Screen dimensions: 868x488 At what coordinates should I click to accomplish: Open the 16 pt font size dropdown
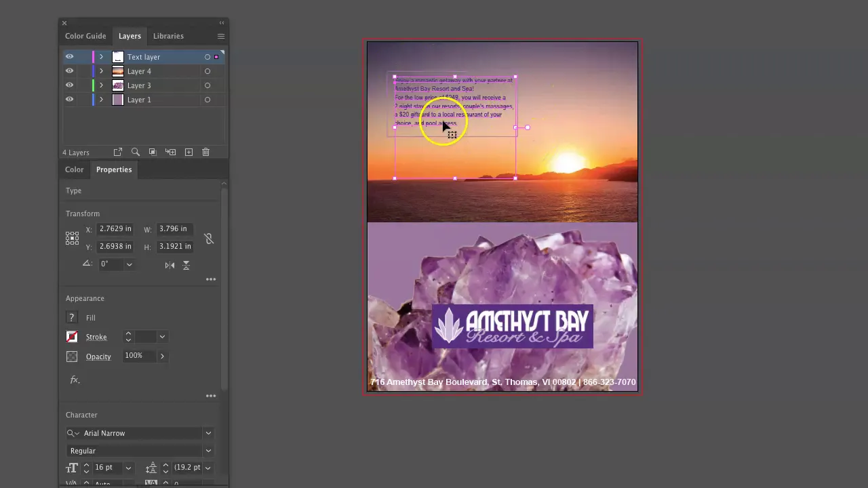click(x=128, y=468)
